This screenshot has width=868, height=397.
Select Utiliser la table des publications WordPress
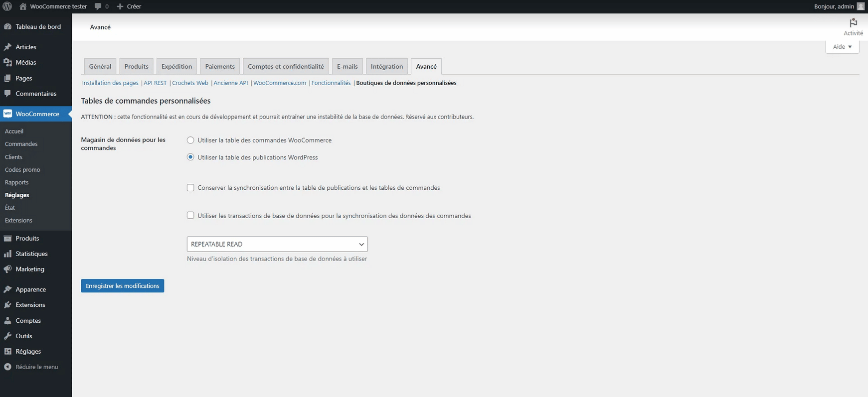pyautogui.click(x=190, y=157)
